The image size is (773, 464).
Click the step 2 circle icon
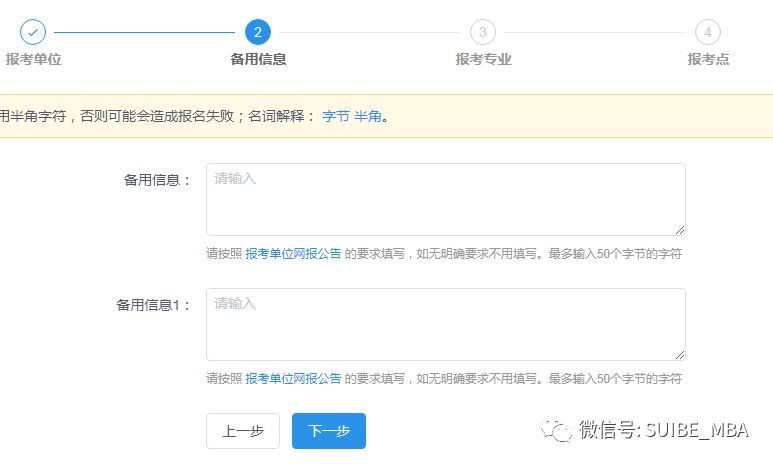[x=258, y=32]
